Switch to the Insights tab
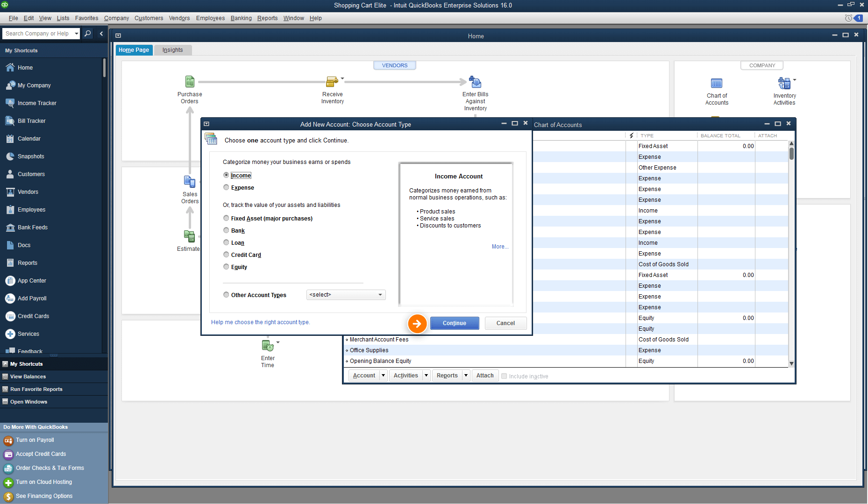 coord(173,50)
